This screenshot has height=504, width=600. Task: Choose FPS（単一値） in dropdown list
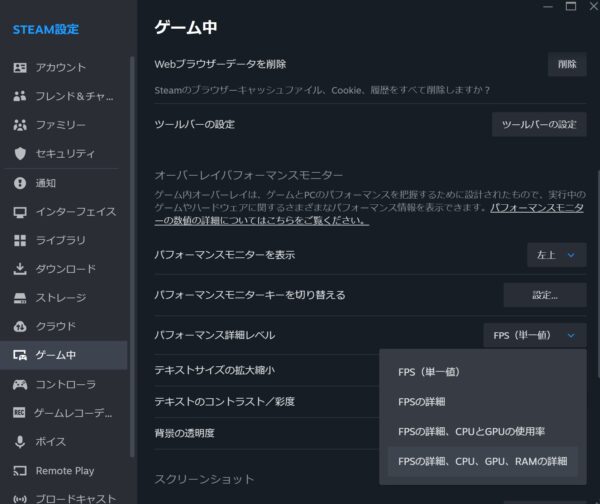point(483,372)
